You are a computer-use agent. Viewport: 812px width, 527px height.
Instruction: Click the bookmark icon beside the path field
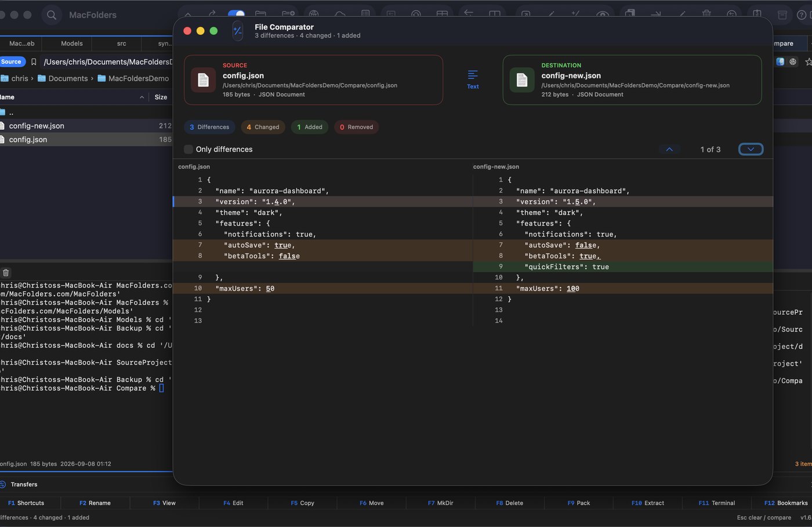point(34,62)
